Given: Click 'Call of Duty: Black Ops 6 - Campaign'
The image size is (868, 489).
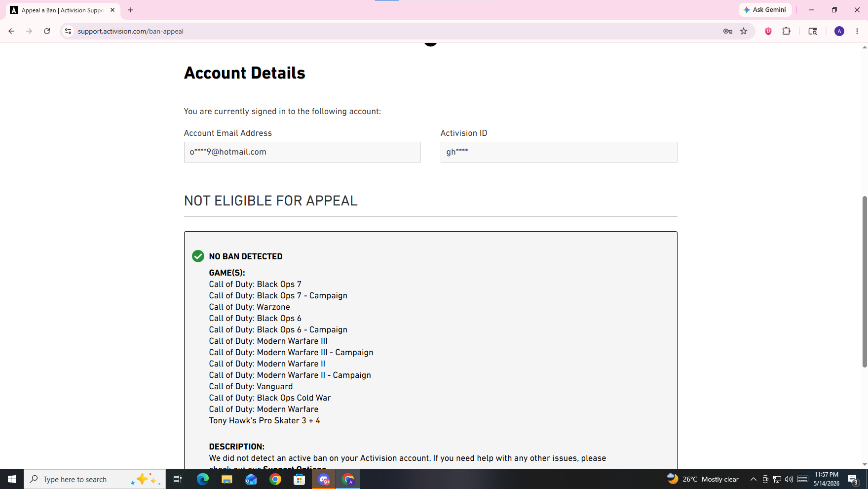Looking at the screenshot, I should point(278,329).
